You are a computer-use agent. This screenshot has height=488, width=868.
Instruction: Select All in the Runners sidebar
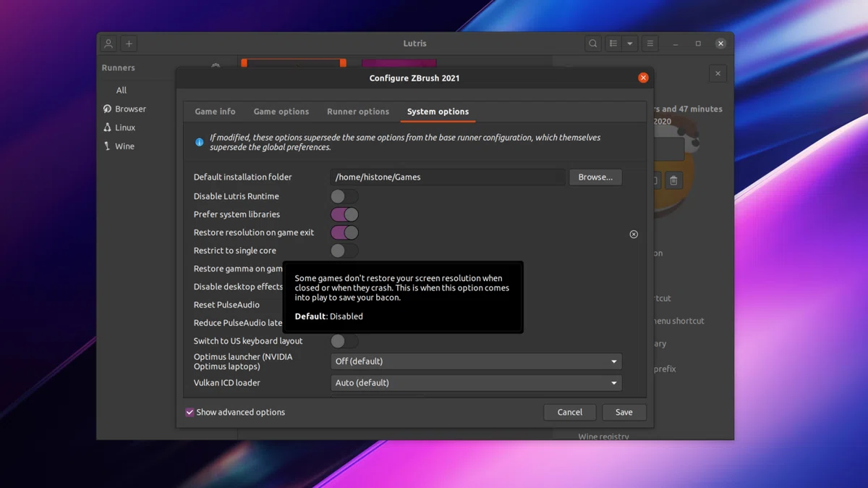click(122, 91)
